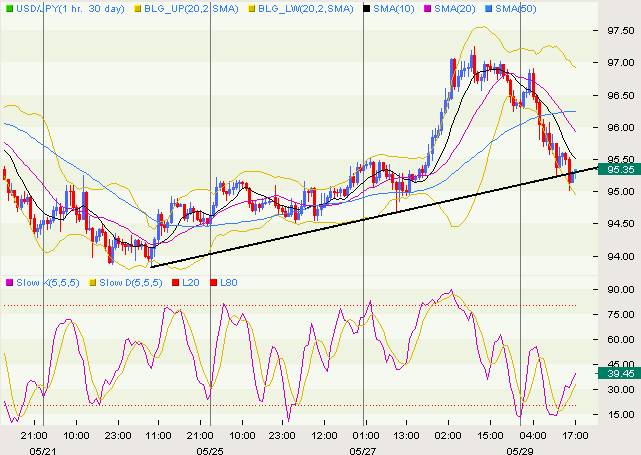
Task: Click the 04:00 time axis label
Action: coord(533,435)
